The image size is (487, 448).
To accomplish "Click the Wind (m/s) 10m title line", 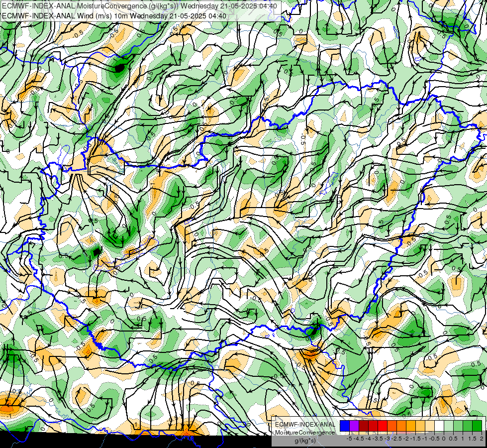I will tap(114, 16).
